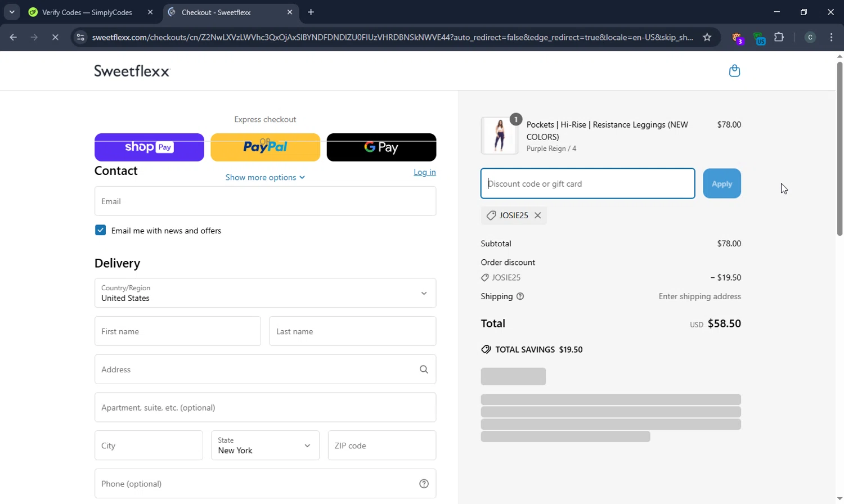The image size is (844, 504).
Task: Click the page vertical scrollbar
Action: coord(839,149)
